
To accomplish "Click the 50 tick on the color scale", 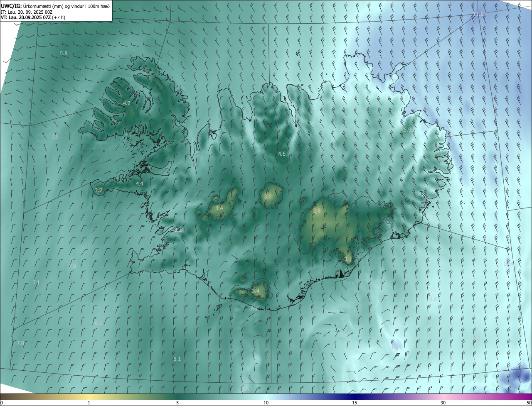I will click(x=529, y=403).
